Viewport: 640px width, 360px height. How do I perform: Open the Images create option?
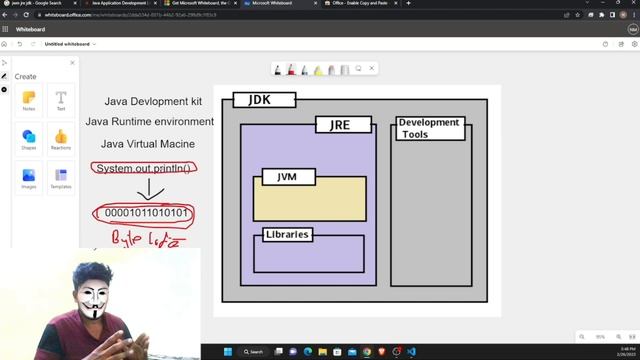(x=29, y=178)
